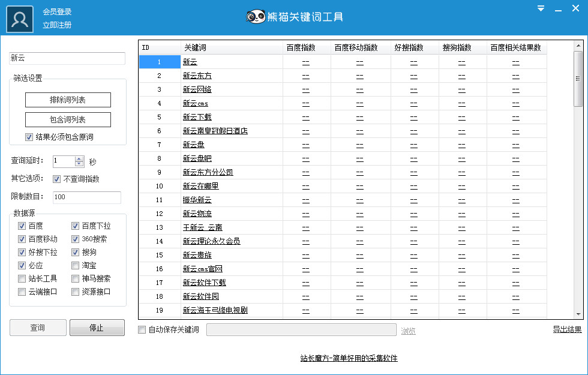Image resolution: width=588 pixels, height=375 pixels.
Task: Click 导出结果 export results link
Action: [568, 329]
